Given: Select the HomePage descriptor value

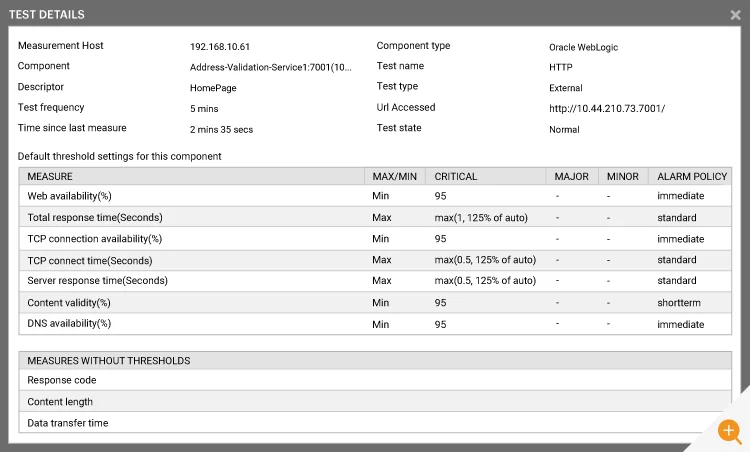Looking at the screenshot, I should (213, 88).
